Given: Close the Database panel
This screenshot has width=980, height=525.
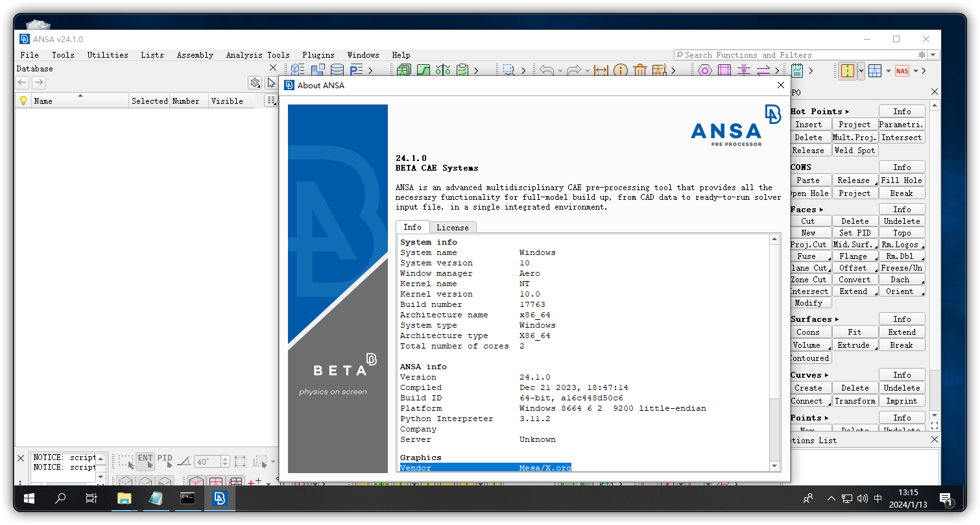Looking at the screenshot, I should [272, 68].
